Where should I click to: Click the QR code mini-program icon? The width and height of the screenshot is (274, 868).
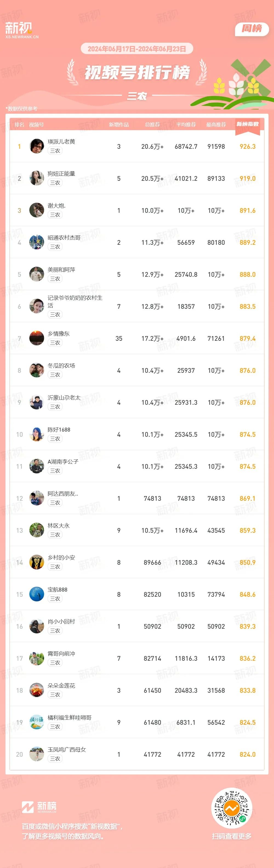232,808
